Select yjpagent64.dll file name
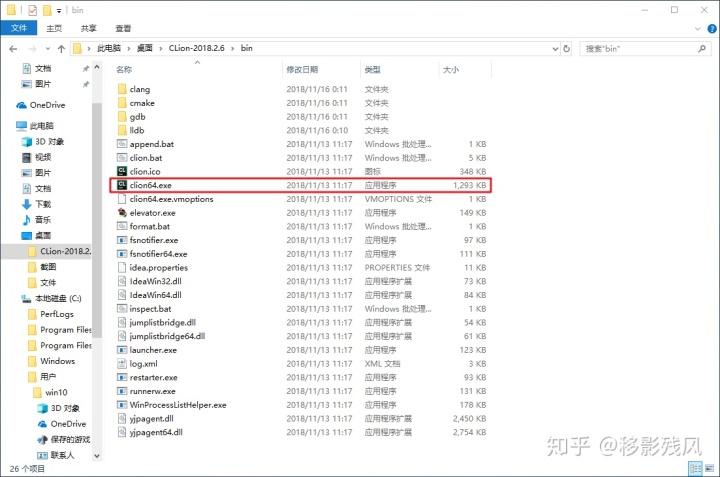Image resolution: width=720 pixels, height=477 pixels. [156, 432]
